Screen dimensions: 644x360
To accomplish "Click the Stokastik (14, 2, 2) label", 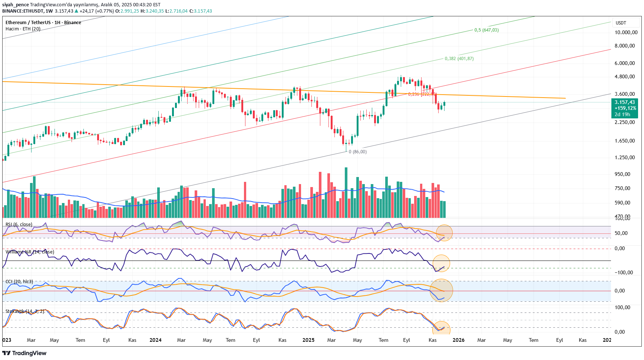I will pos(25,311).
